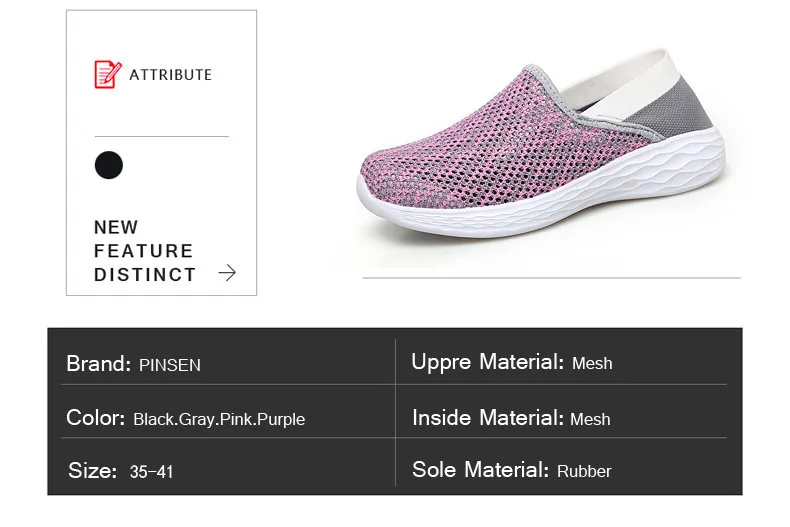Click the gray heel panel of shoe
Image resolution: width=790 pixels, height=527 pixels.
(x=674, y=110)
